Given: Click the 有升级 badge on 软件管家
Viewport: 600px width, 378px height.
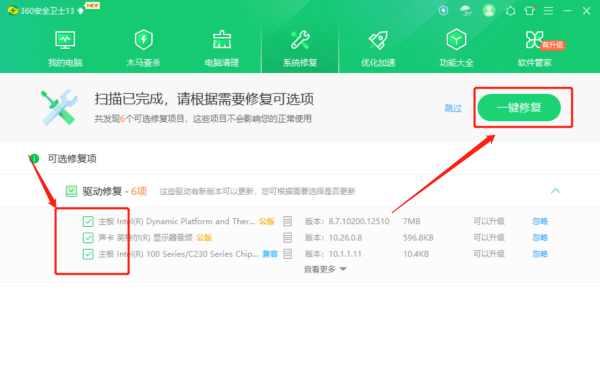Looking at the screenshot, I should click(553, 45).
